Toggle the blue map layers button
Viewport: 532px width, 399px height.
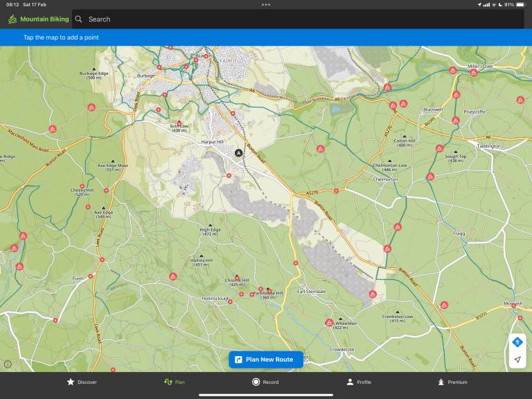pos(517,342)
